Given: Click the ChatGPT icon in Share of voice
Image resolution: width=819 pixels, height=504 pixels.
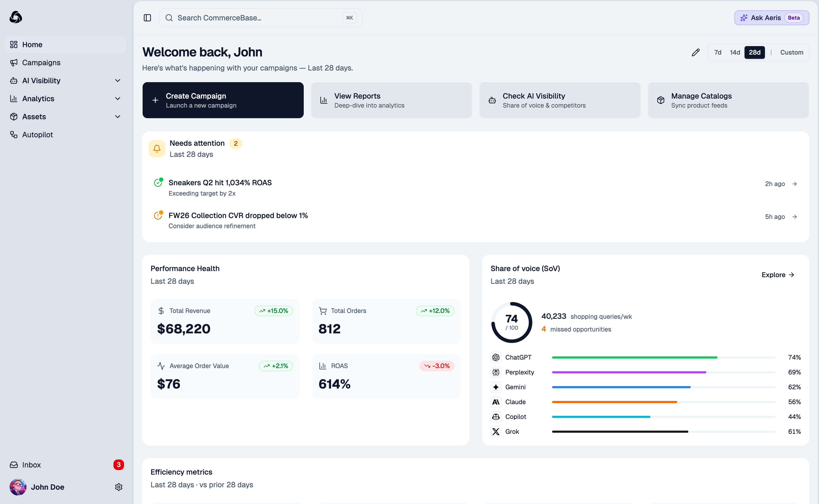Looking at the screenshot, I should [496, 357].
